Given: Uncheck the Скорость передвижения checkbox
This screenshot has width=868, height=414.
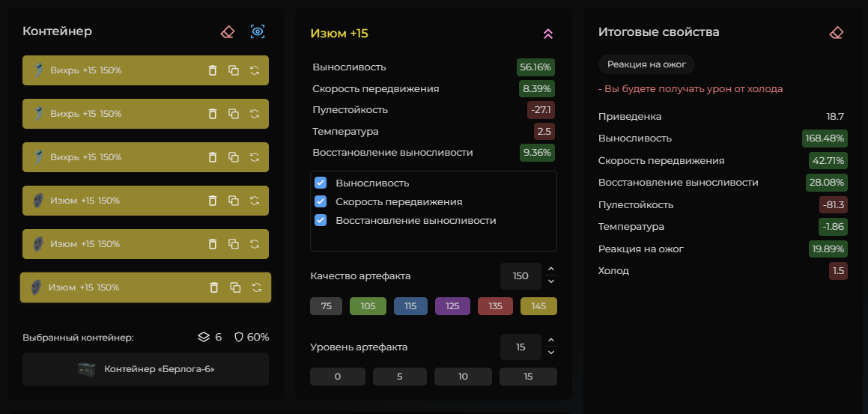Looking at the screenshot, I should click(321, 201).
